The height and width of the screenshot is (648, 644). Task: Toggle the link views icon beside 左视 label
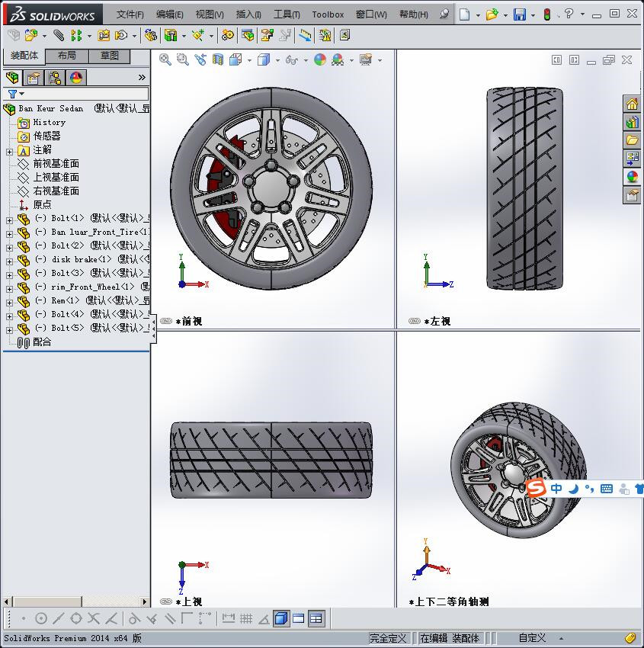point(415,321)
